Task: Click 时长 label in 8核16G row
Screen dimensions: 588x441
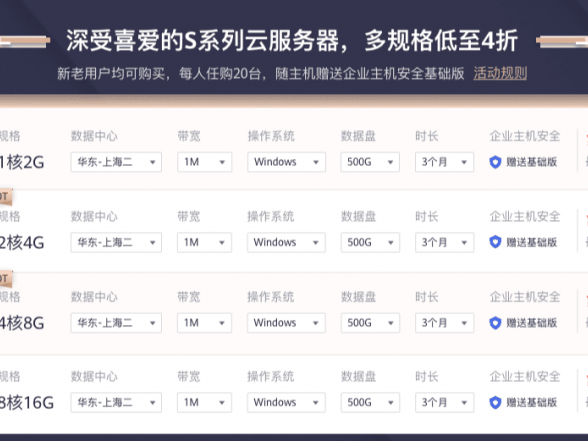Action: tap(427, 376)
